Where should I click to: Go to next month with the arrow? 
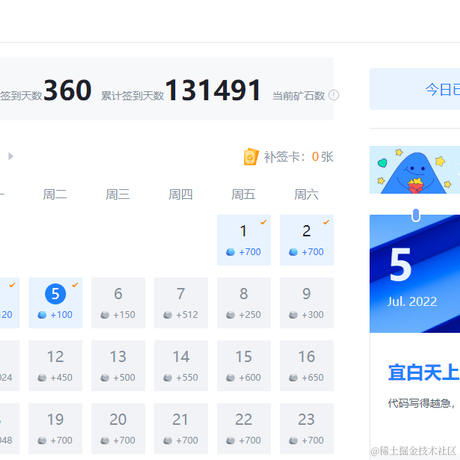[11, 156]
